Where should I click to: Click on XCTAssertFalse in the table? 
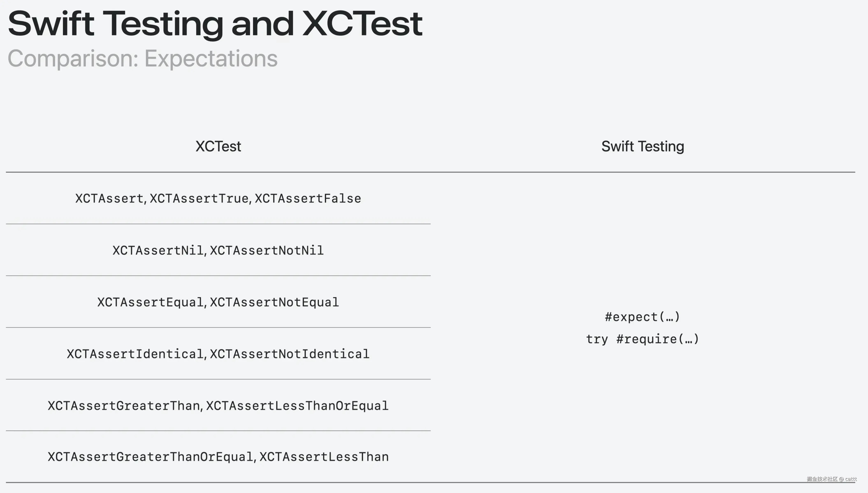pyautogui.click(x=308, y=199)
